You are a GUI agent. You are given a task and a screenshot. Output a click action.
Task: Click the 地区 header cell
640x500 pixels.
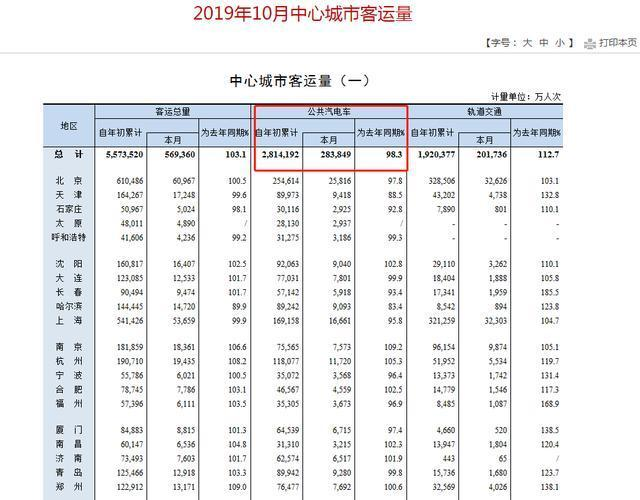click(x=68, y=125)
